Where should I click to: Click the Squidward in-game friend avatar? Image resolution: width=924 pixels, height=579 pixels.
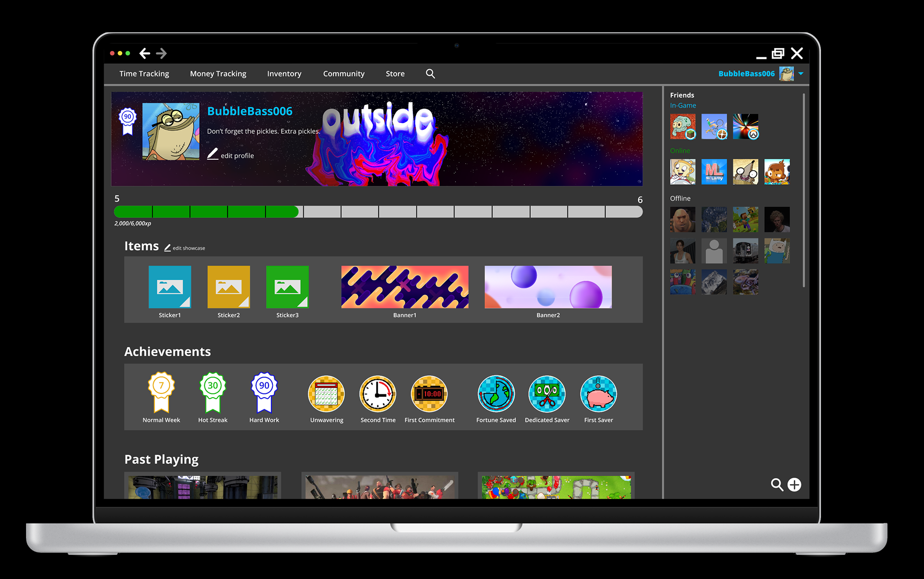682,126
